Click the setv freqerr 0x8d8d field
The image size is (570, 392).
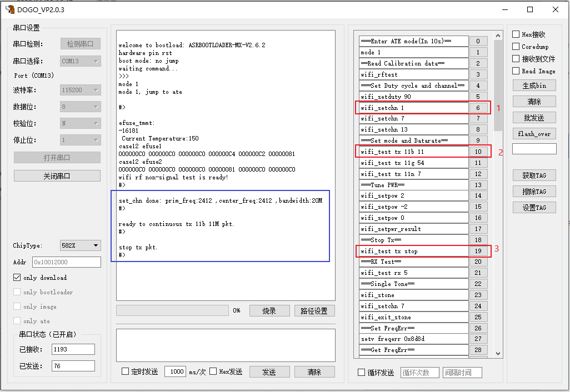(414, 339)
